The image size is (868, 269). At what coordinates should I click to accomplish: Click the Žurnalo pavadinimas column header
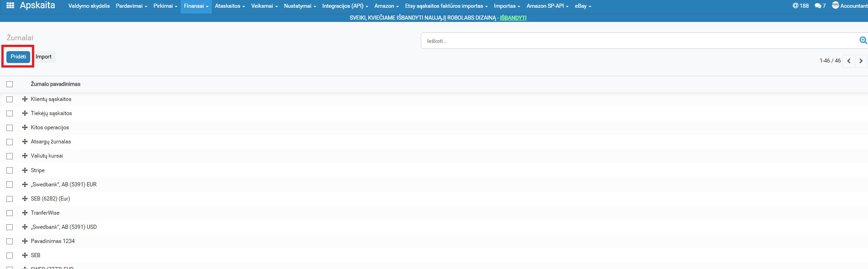tap(56, 84)
